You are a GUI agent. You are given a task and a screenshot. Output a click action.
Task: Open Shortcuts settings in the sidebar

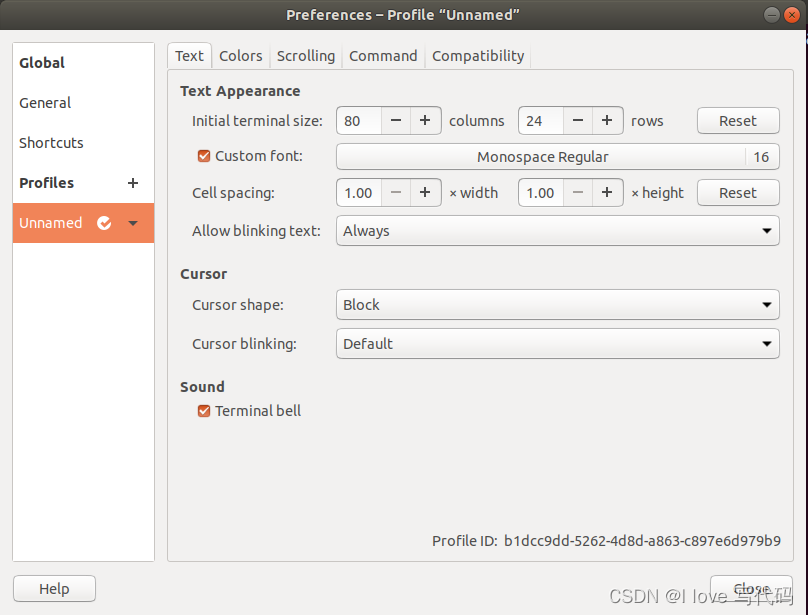click(x=83, y=143)
